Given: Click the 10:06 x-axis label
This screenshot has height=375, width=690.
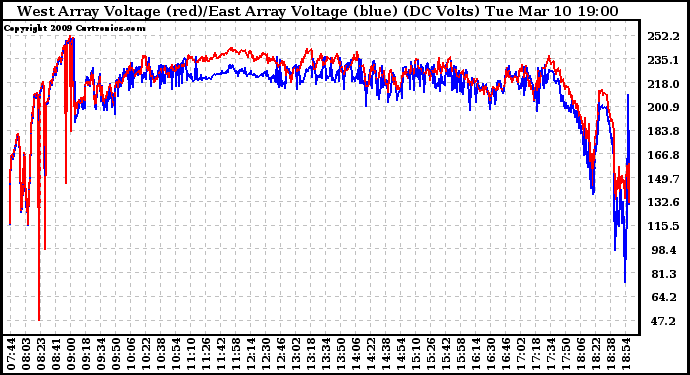Looking at the screenshot, I should click(131, 354).
